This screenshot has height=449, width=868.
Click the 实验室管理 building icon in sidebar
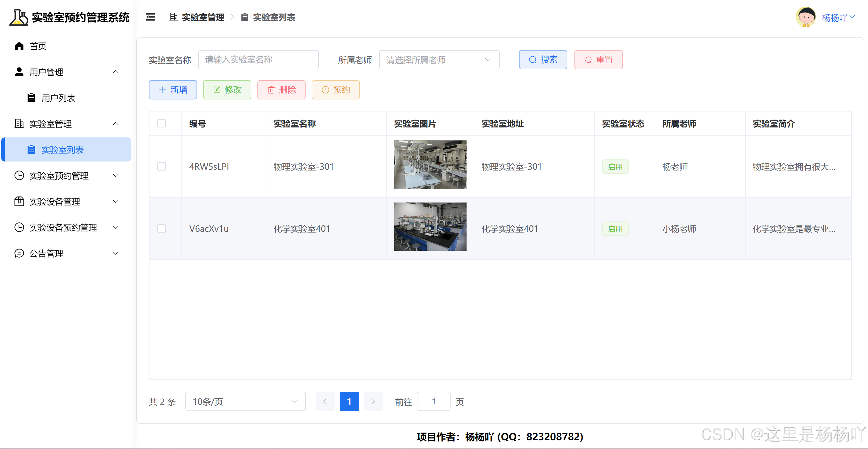pyautogui.click(x=19, y=124)
